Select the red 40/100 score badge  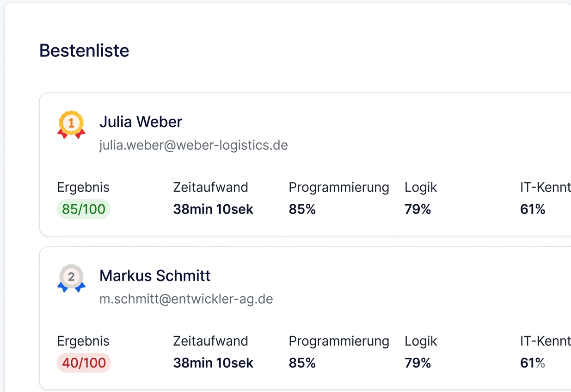[x=84, y=363]
